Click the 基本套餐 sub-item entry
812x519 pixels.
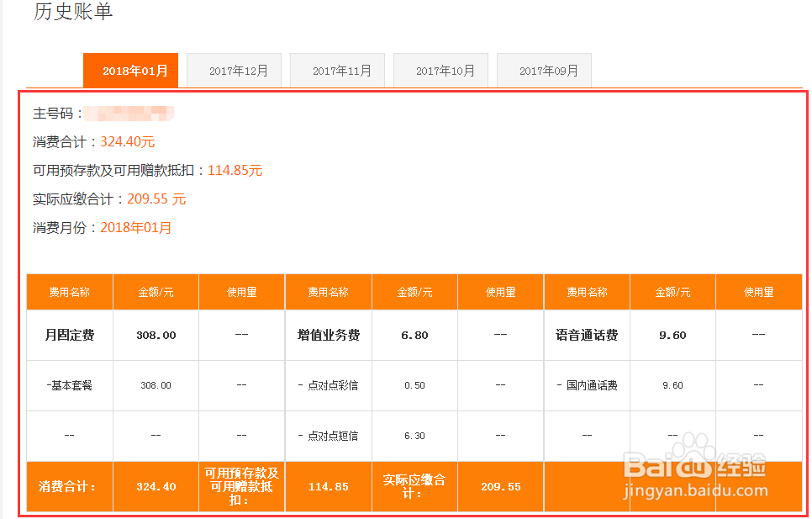tap(69, 385)
